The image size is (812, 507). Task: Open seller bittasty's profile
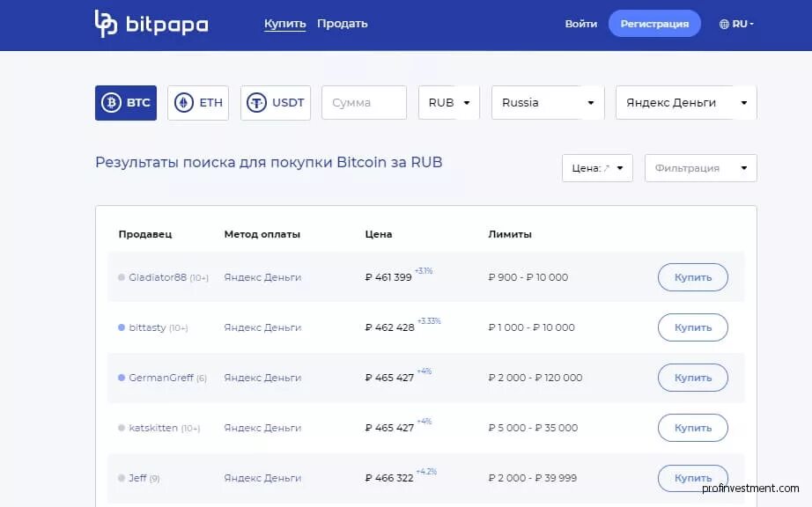tap(147, 327)
